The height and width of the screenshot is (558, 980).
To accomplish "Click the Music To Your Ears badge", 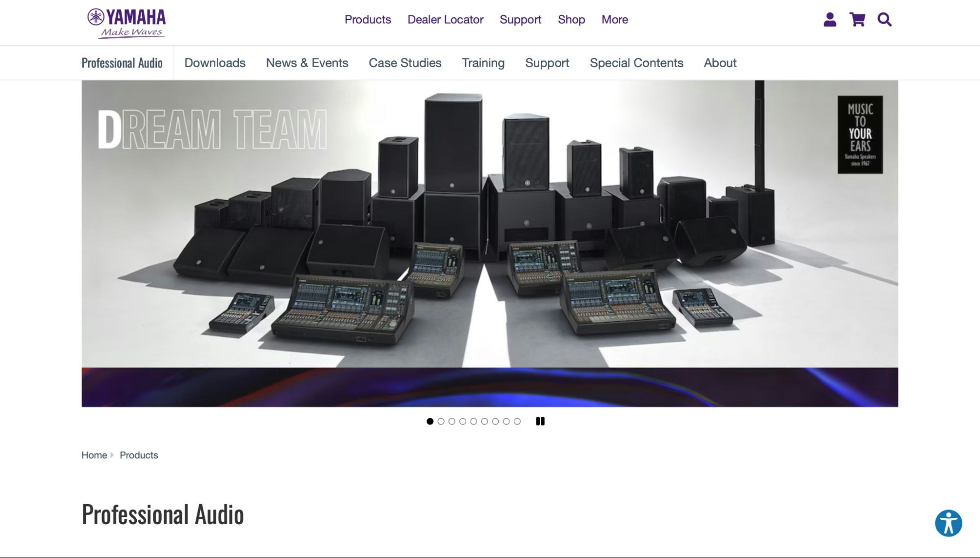I will tap(860, 134).
